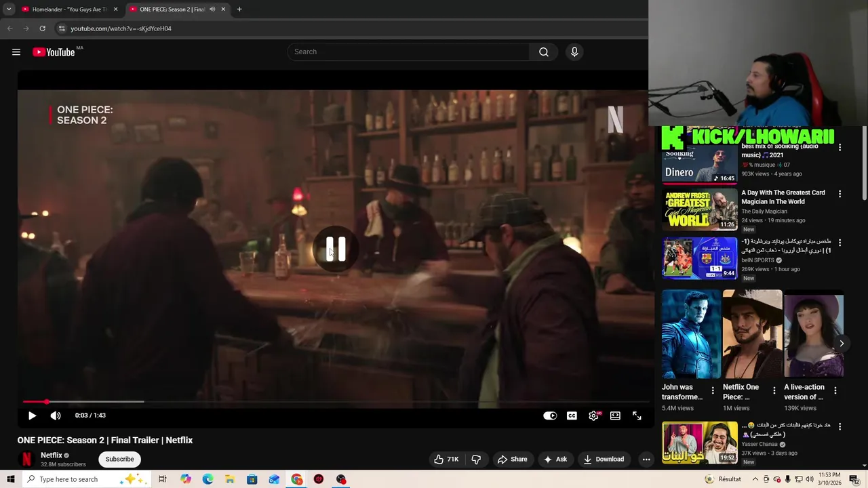This screenshot has height=488, width=868.
Task: Open a new browser tab
Action: click(x=239, y=9)
